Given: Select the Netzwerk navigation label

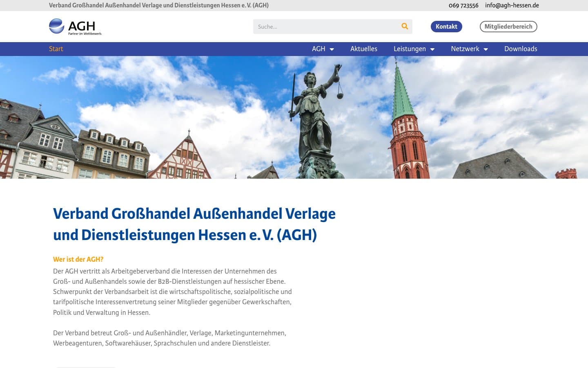Looking at the screenshot, I should (465, 49).
